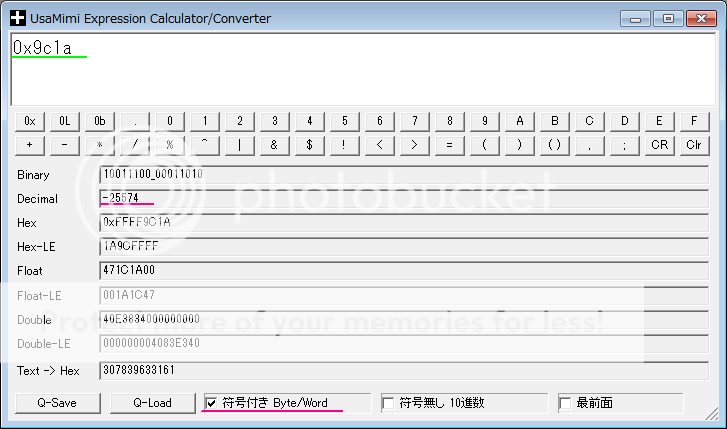Screen dimensions: 727x429
Task: Insert hex digit D
Action: point(625,122)
